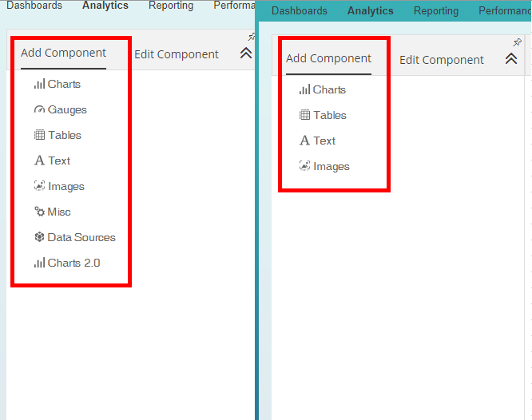The width and height of the screenshot is (532, 420).
Task: Open Performance menu in right window
Action: (x=505, y=11)
